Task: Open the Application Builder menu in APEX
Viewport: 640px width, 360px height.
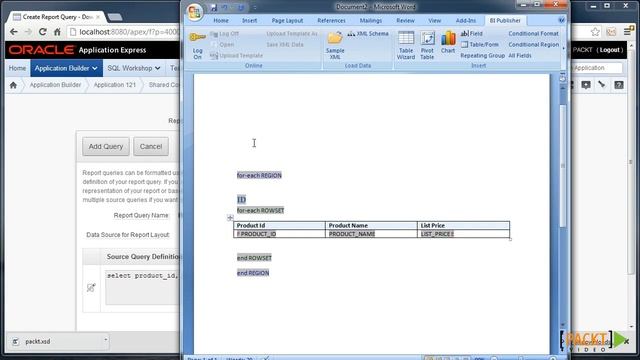Action: [x=66, y=68]
